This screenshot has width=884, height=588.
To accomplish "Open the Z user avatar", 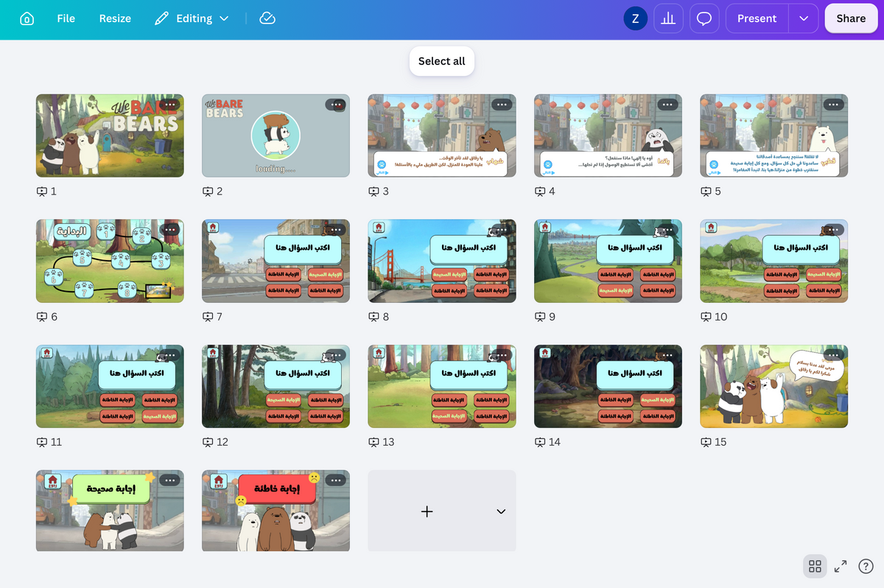I will coord(635,18).
